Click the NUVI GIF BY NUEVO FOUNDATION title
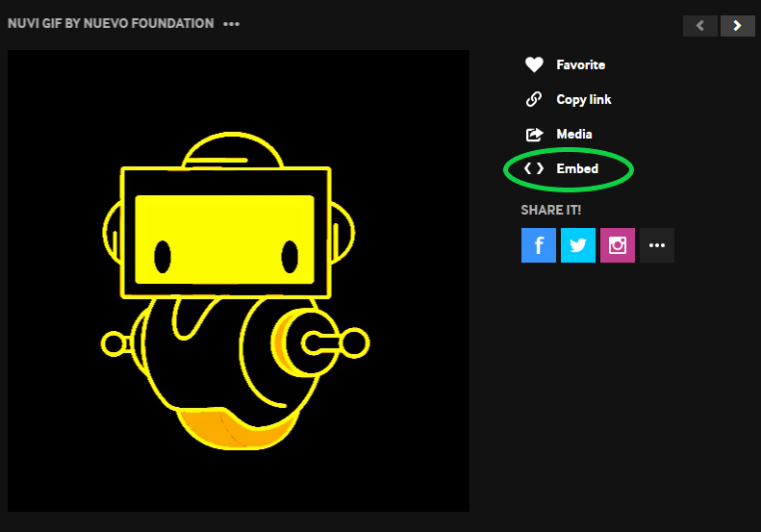 pos(111,23)
